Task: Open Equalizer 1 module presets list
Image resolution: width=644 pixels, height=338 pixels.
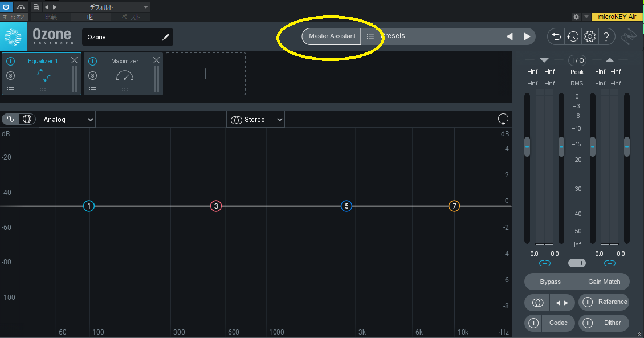Action: 11,87
